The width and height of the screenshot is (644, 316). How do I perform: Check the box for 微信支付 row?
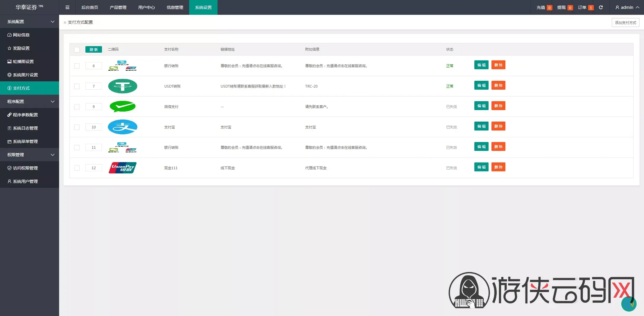point(77,107)
